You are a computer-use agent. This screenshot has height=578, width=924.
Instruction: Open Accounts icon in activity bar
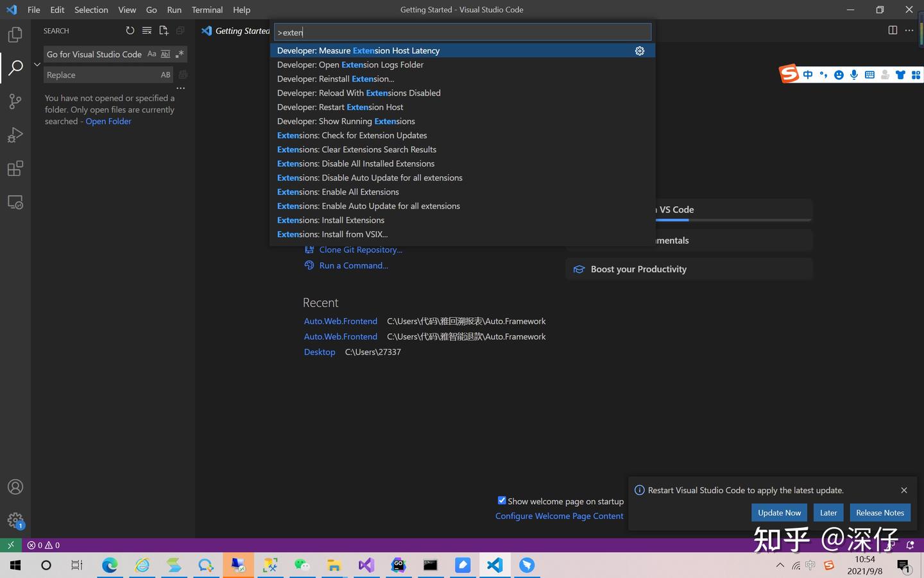[x=15, y=487]
